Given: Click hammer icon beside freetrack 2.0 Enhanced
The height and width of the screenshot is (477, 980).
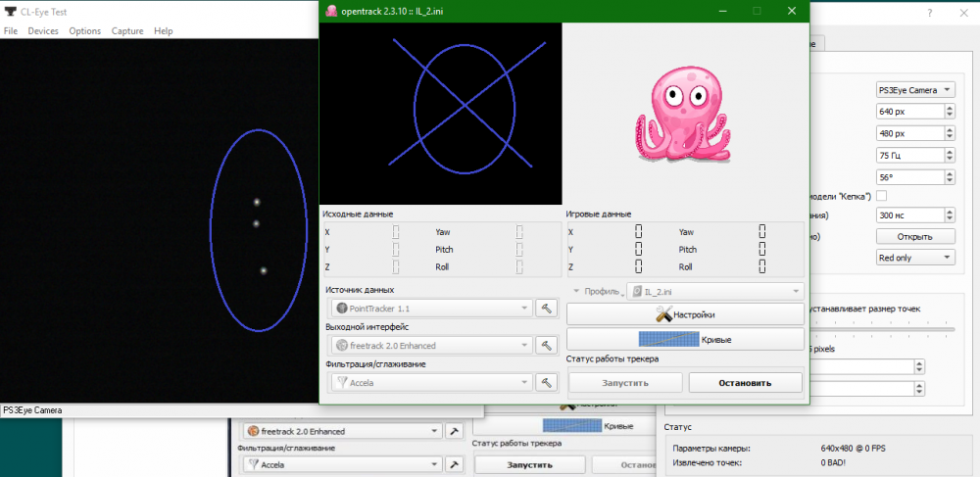Looking at the screenshot, I should [x=548, y=345].
